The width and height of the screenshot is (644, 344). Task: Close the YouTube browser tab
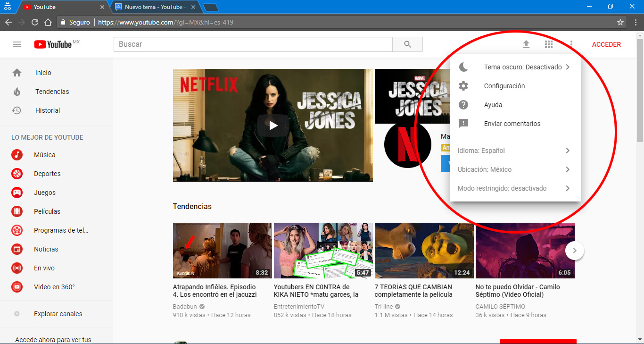point(102,7)
